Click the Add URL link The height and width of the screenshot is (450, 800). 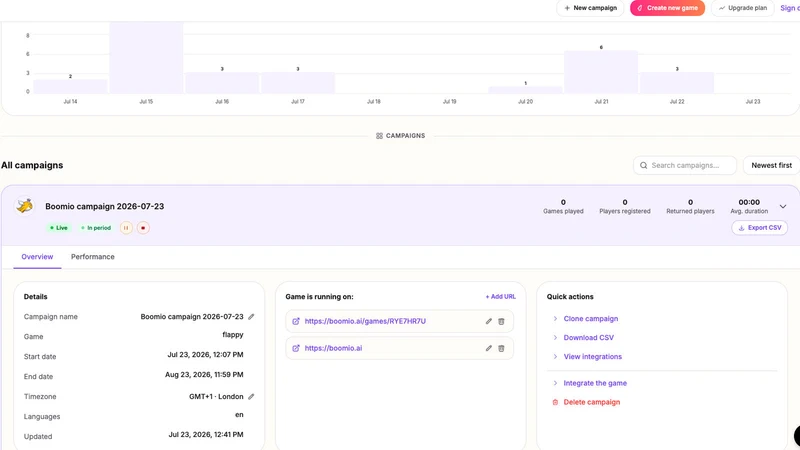[x=501, y=296]
